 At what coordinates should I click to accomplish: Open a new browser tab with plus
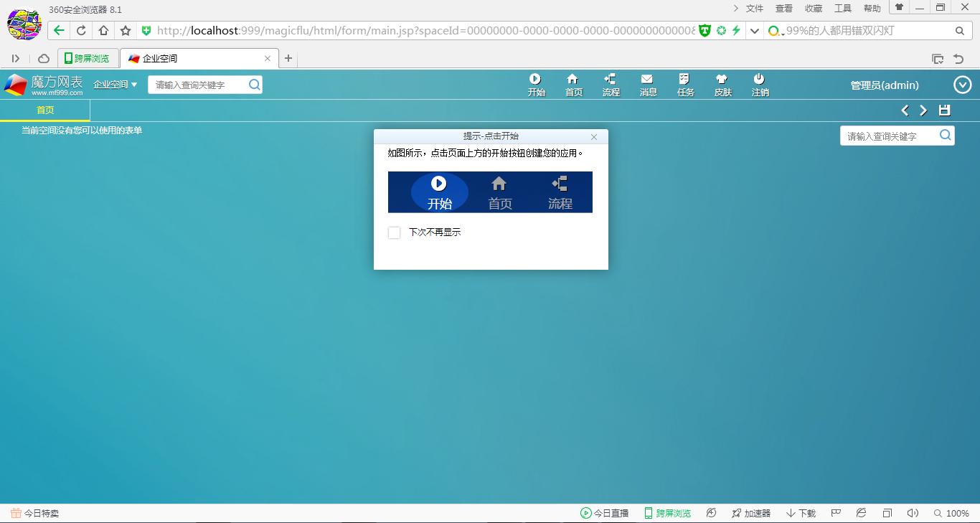[x=288, y=59]
